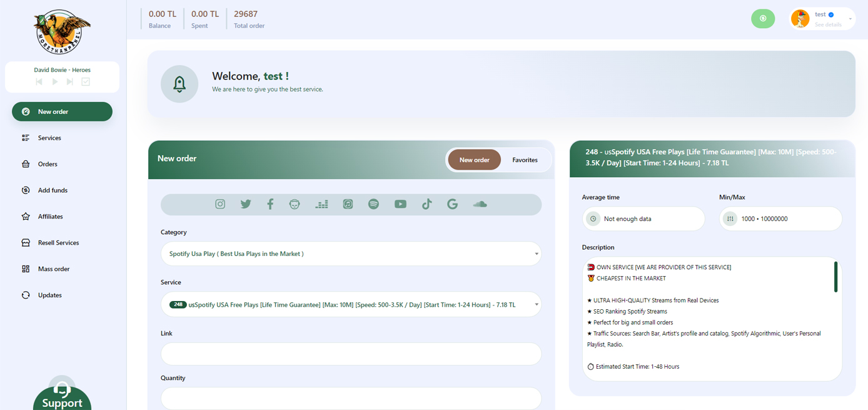Click the 29687 Total order count

[x=246, y=14]
